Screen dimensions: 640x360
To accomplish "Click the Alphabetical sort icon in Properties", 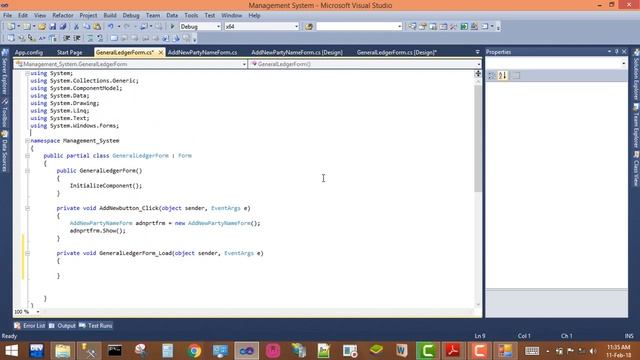I will click(x=502, y=76).
